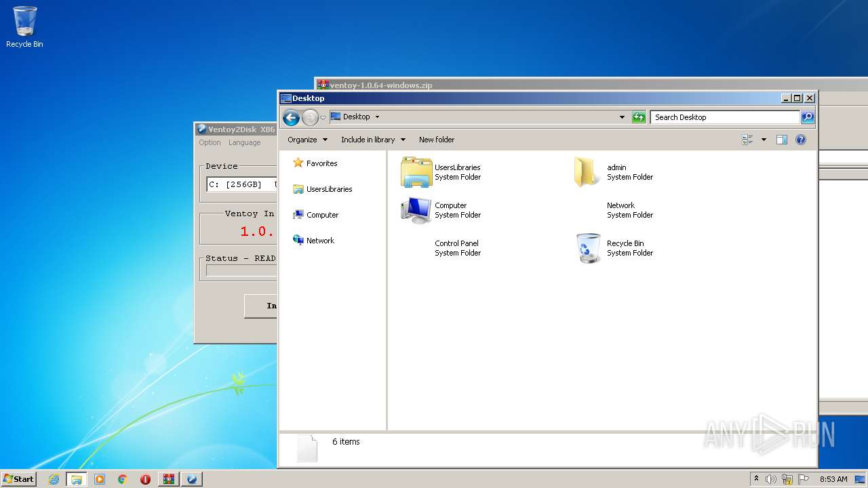Launch Internet Explorer from taskbar
The image size is (868, 488).
[54, 479]
